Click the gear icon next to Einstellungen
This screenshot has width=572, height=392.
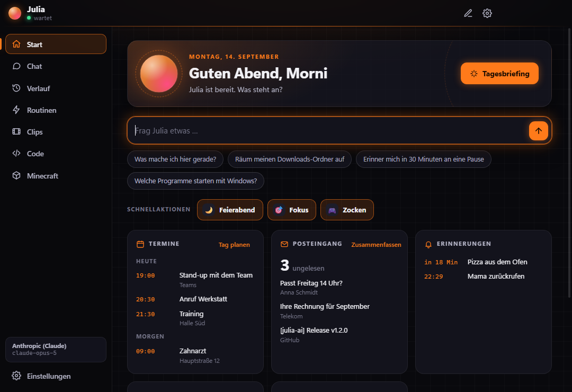(x=16, y=376)
